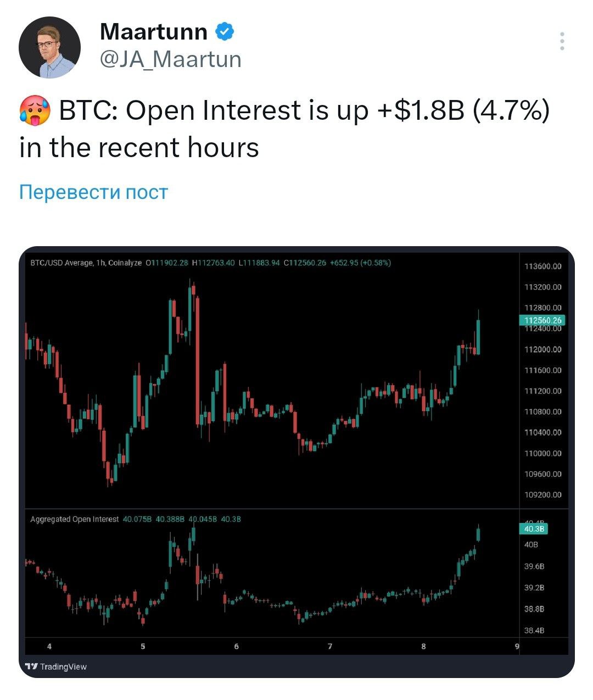Viewport: 593px width, 700px height.
Task: Click the Maartunn display name
Action: 154,32
